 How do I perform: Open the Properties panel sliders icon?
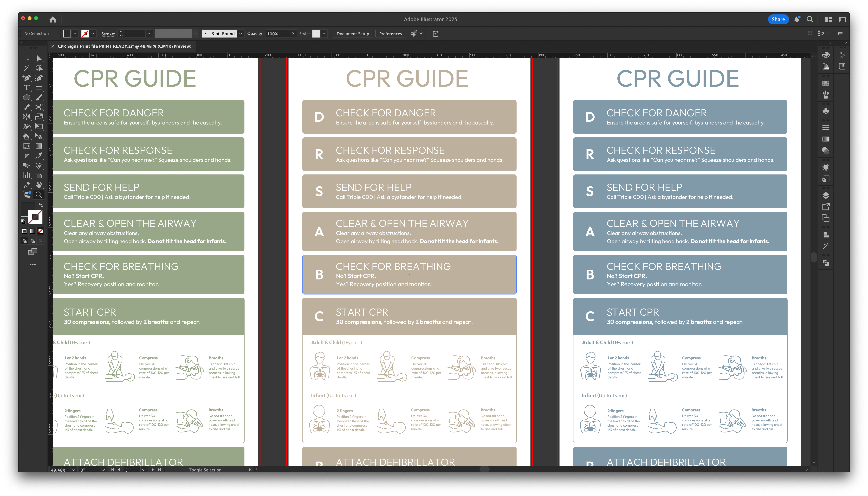click(842, 54)
